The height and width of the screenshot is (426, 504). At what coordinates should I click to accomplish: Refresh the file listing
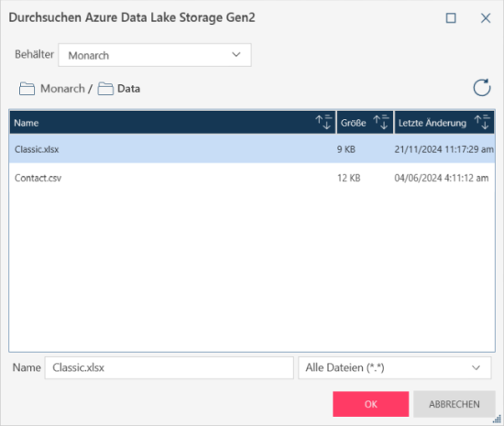[x=481, y=87]
